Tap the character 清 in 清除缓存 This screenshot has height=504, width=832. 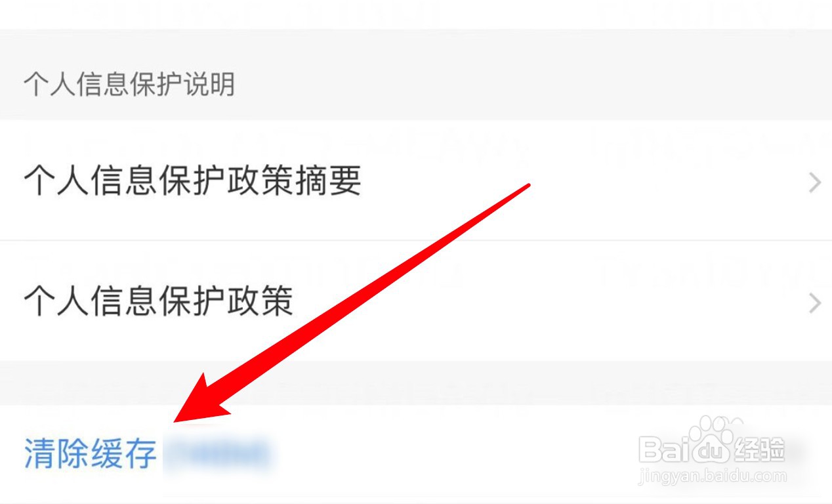click(40, 453)
